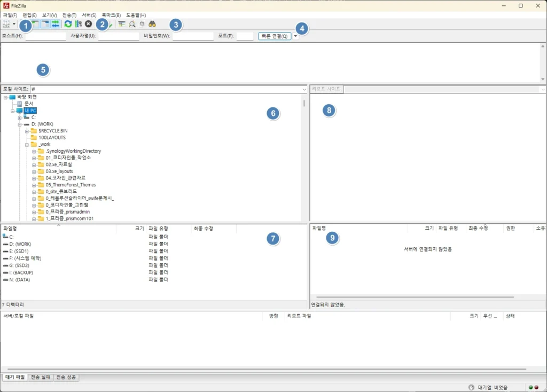The height and width of the screenshot is (392, 547).
Task: Sort local files by 파일 유형 column
Action: pyautogui.click(x=168, y=229)
